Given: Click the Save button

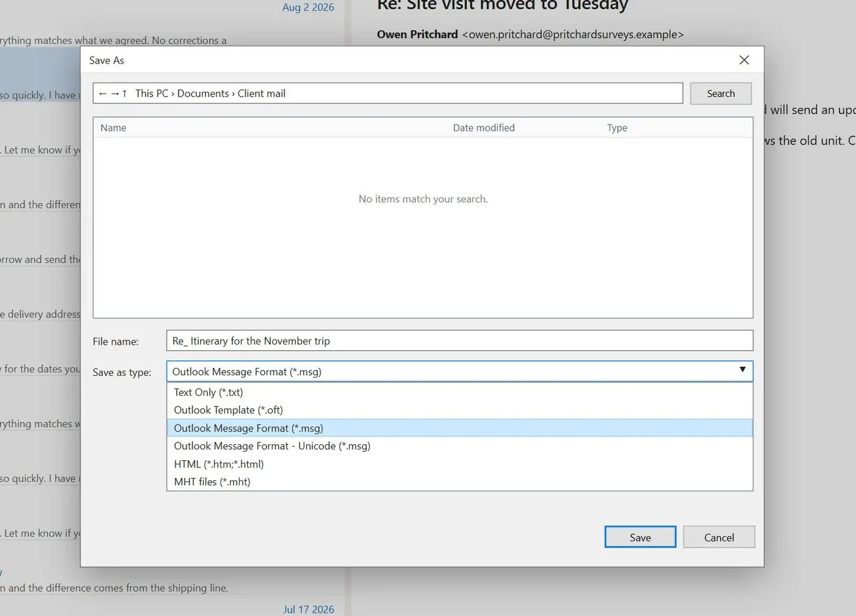Looking at the screenshot, I should click(640, 537).
